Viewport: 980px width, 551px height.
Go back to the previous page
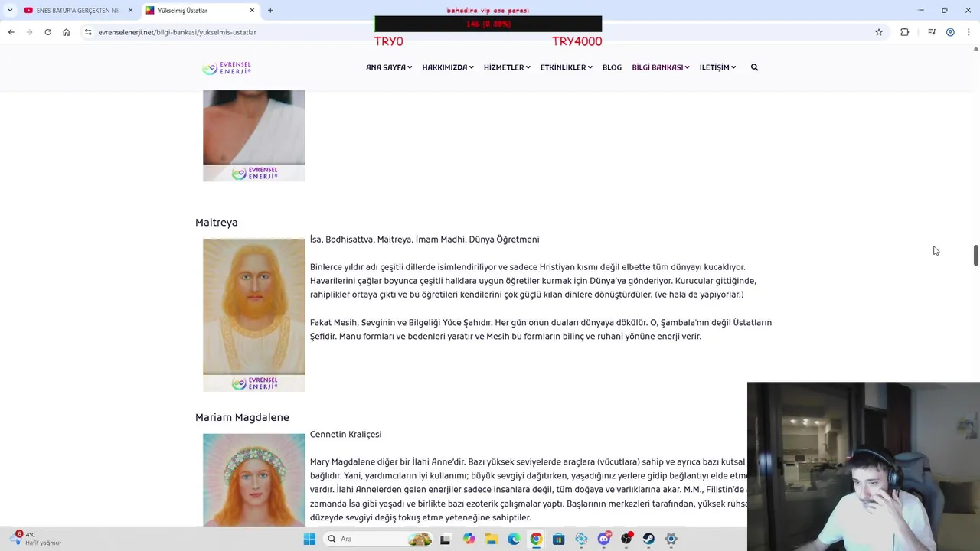pyautogui.click(x=11, y=32)
